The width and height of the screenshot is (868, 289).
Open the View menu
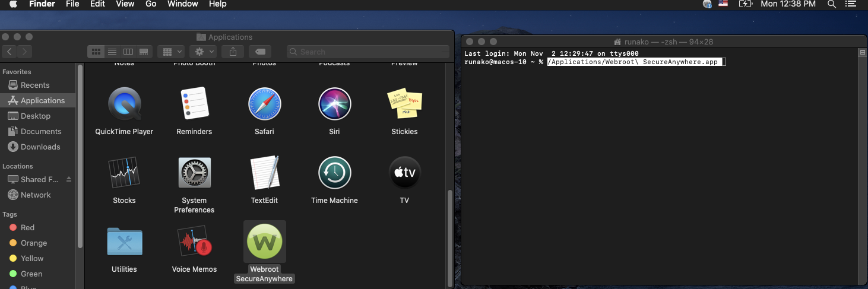(125, 4)
